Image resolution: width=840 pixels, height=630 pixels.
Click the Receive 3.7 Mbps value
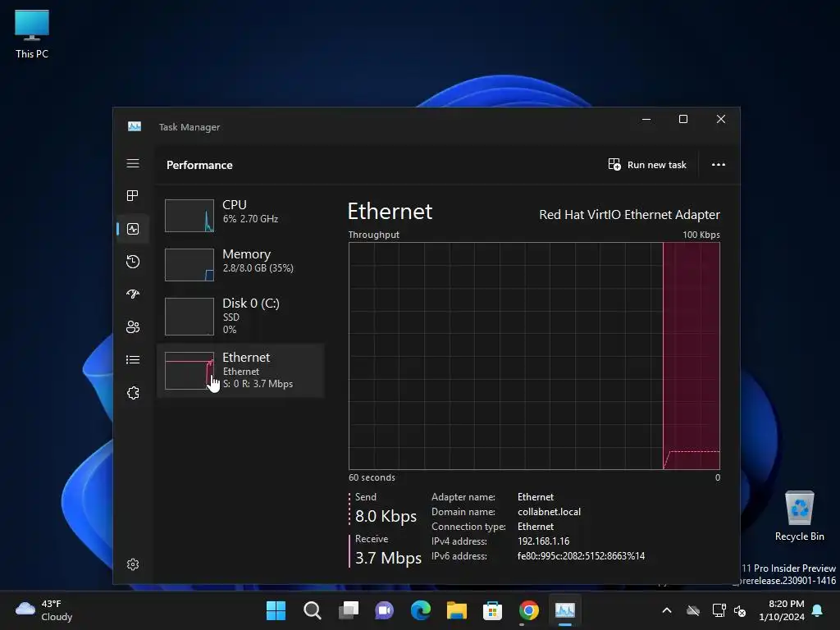point(388,558)
